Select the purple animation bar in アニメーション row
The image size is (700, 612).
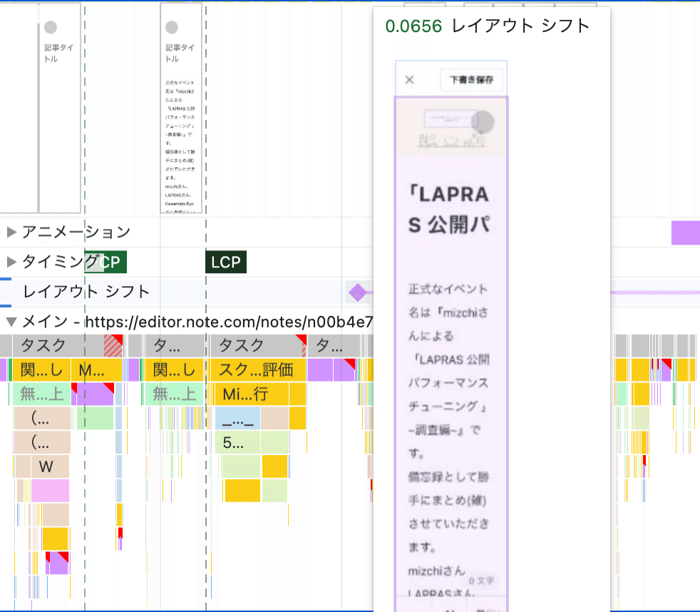click(686, 233)
